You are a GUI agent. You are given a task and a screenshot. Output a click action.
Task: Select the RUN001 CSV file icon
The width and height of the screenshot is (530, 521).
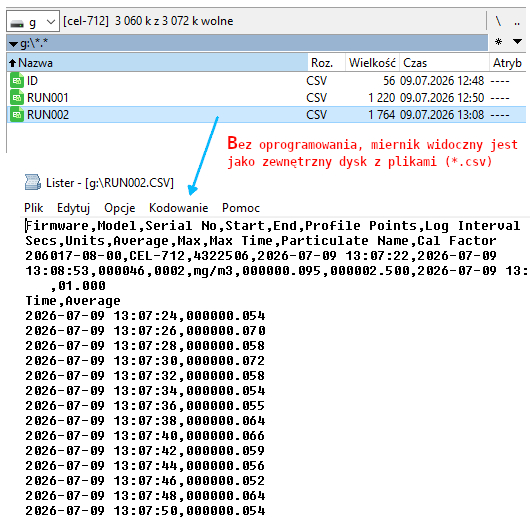(17, 98)
